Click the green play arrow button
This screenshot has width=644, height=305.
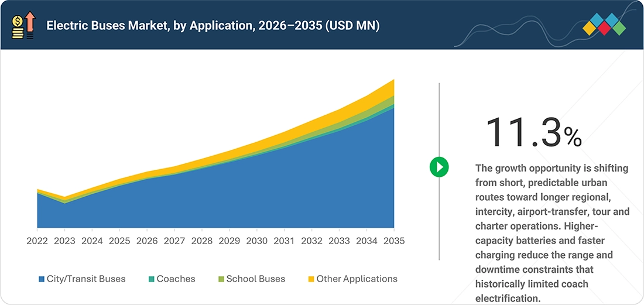tap(439, 167)
